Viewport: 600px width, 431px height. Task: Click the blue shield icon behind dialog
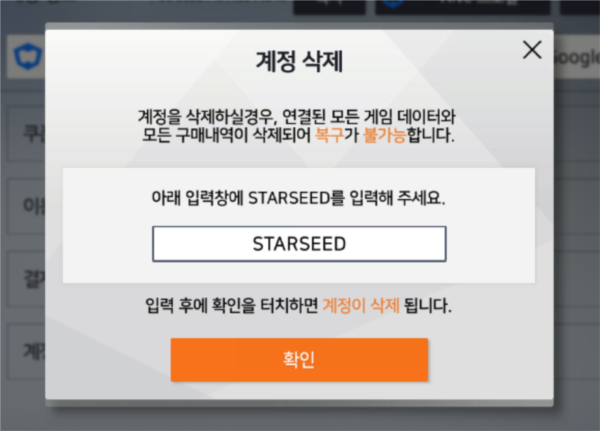pyautogui.click(x=28, y=57)
